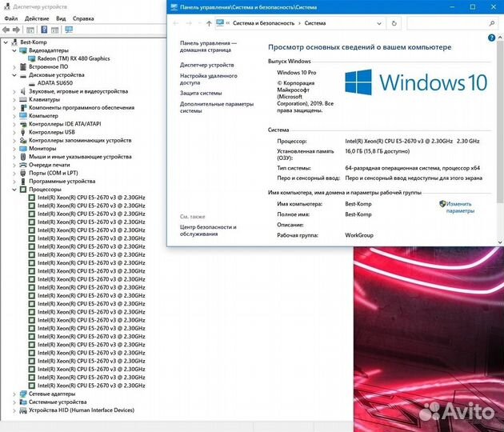Click the Компьютер category icon
The height and width of the screenshot is (432, 504).
pyautogui.click(x=23, y=116)
